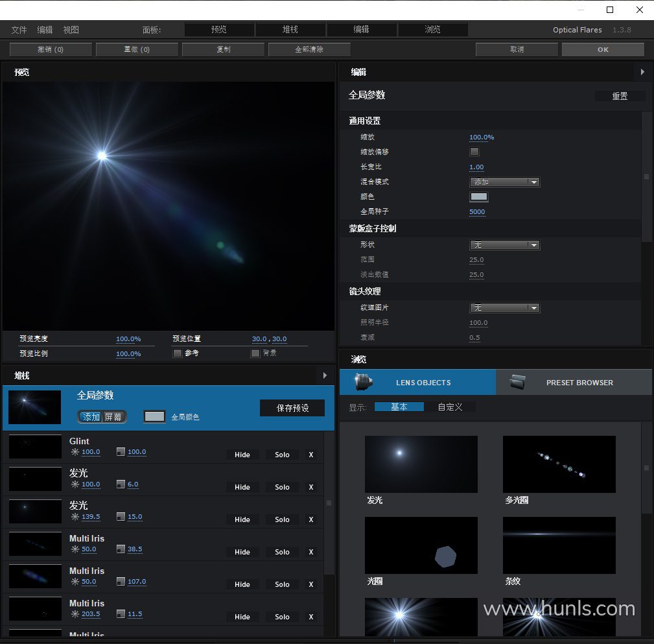
Task: Click the Lens Objects lens icon
Action: tap(364, 383)
